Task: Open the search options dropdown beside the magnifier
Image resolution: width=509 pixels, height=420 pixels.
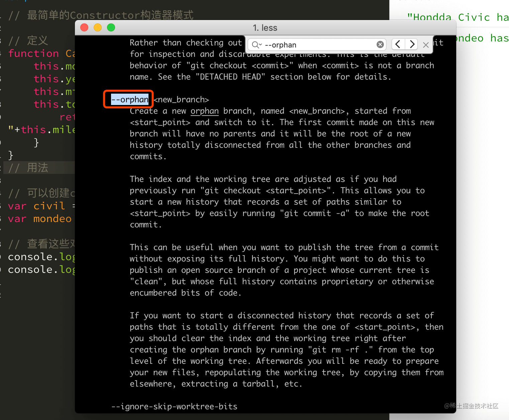Action: click(260, 44)
